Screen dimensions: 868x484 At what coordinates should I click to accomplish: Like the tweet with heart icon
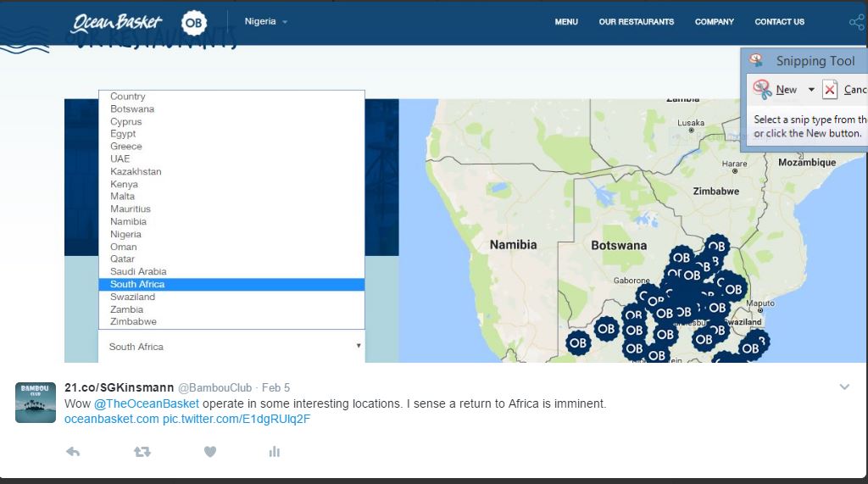210,452
